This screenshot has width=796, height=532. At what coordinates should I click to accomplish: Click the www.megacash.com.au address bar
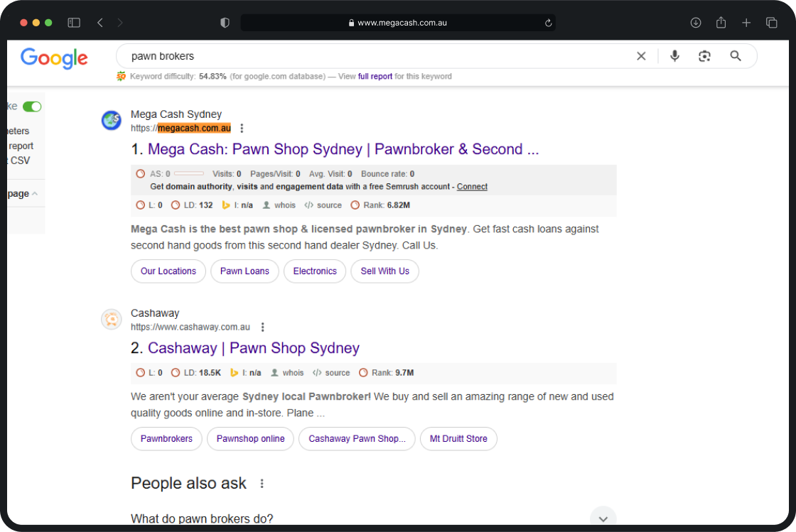[397, 23]
